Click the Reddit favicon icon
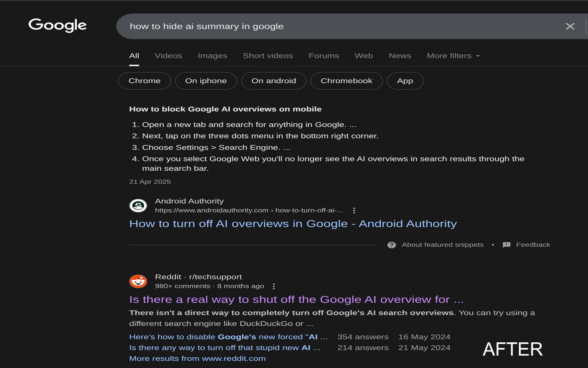 pyautogui.click(x=138, y=281)
